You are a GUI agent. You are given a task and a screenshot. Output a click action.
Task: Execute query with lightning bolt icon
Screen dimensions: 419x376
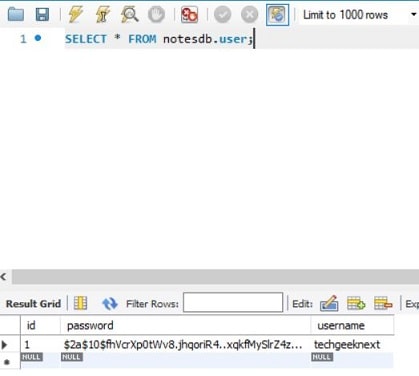tap(75, 15)
